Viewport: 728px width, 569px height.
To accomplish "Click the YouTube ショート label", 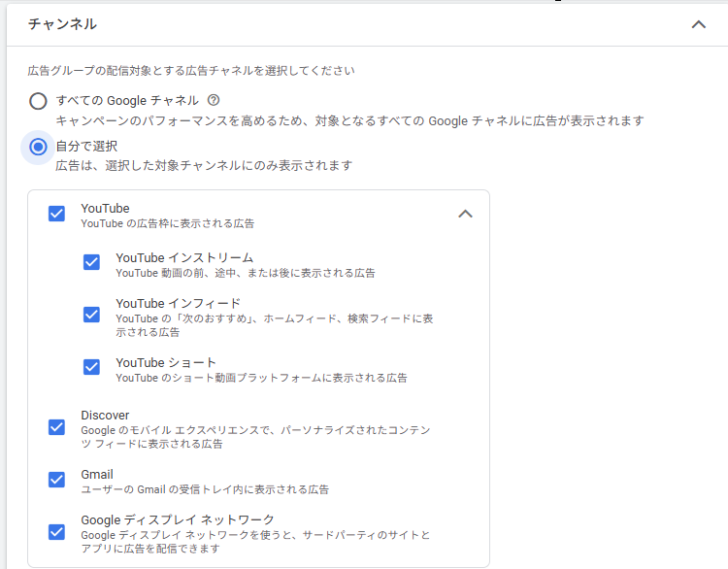I will [x=166, y=363].
